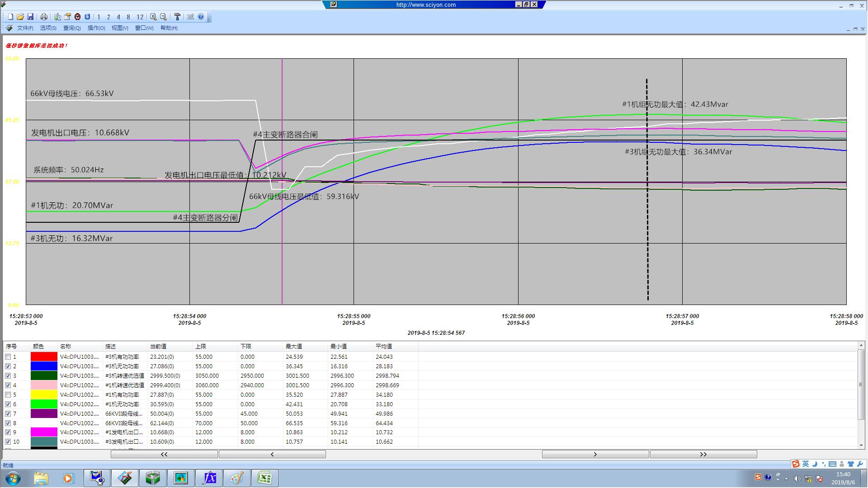Image resolution: width=868 pixels, height=488 pixels.
Task: Open the Excel icon on the taskbar
Action: 264,478
